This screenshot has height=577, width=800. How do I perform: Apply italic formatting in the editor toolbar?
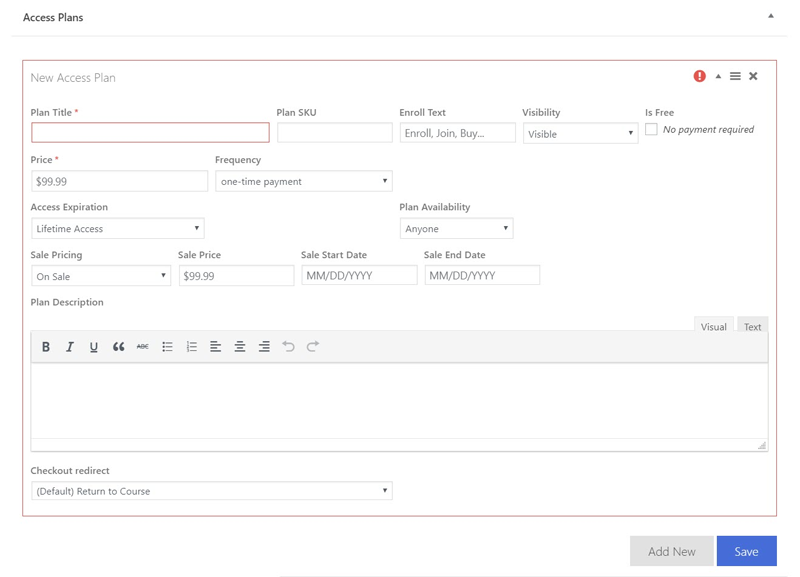(70, 347)
